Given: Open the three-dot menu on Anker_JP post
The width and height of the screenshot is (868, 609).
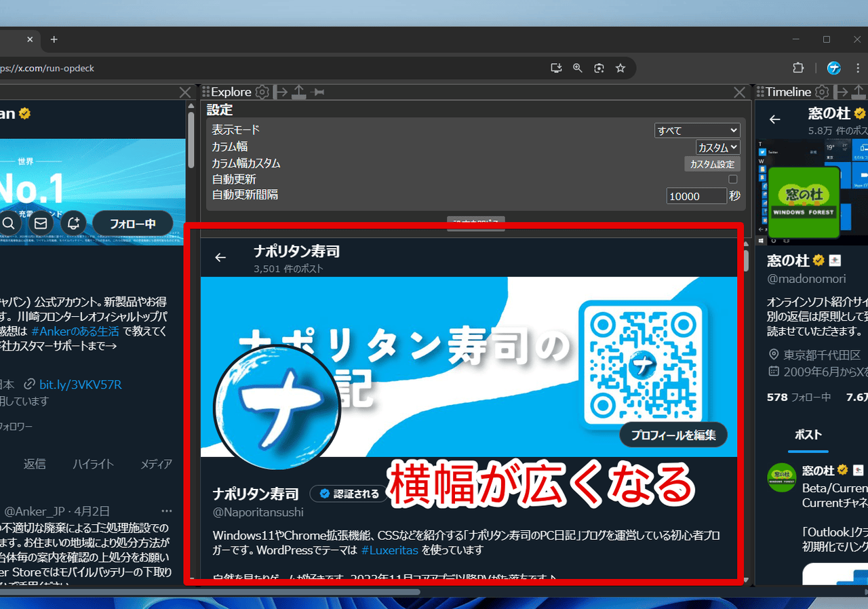Looking at the screenshot, I should point(167,511).
